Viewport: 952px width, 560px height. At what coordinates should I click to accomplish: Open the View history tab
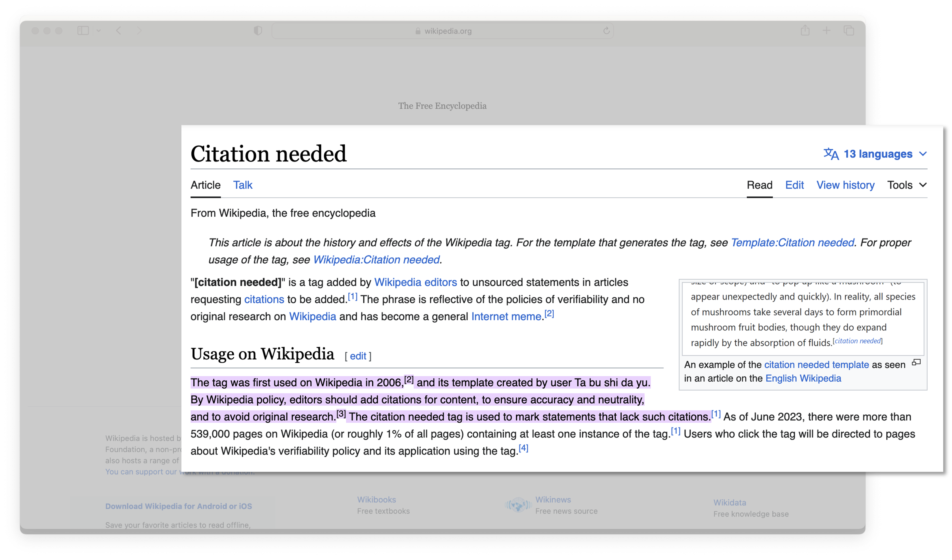point(845,185)
